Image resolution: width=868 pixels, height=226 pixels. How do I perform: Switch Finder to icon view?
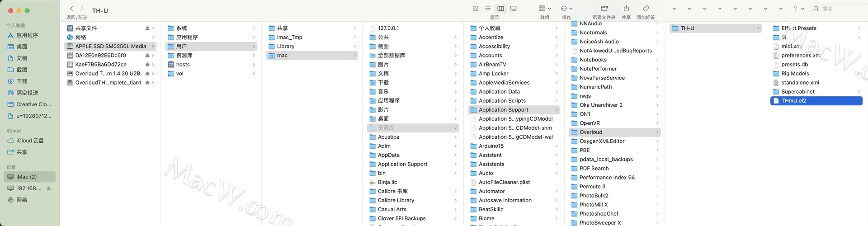475,9
